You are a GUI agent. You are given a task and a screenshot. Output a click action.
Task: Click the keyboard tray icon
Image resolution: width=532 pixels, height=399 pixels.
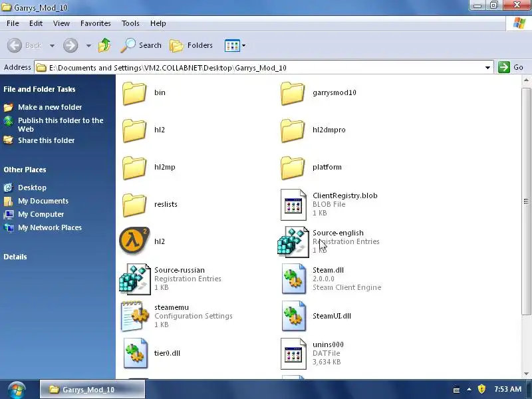[x=457, y=390]
